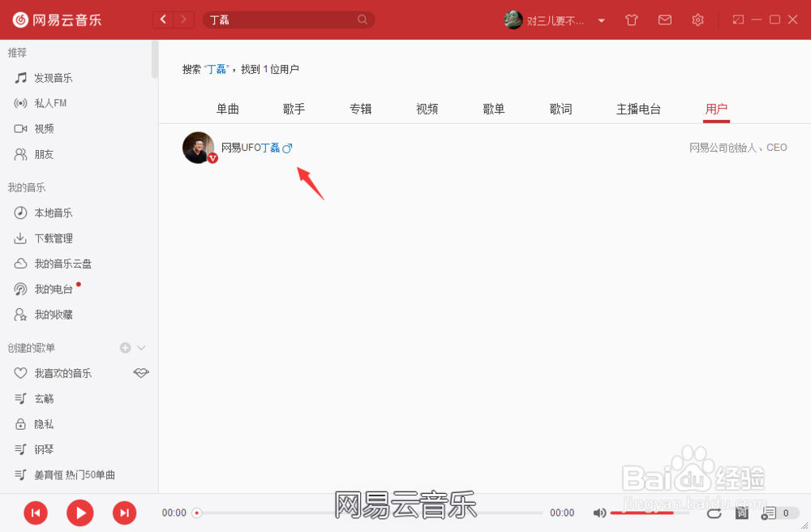Image resolution: width=811 pixels, height=532 pixels.
Task: Switch to the 歌词 tab
Action: pyautogui.click(x=560, y=109)
